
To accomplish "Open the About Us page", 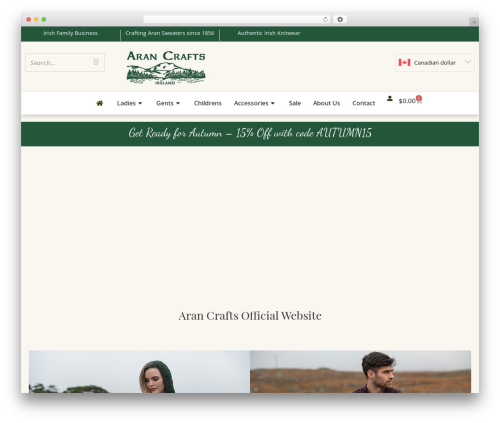I will coord(326,103).
